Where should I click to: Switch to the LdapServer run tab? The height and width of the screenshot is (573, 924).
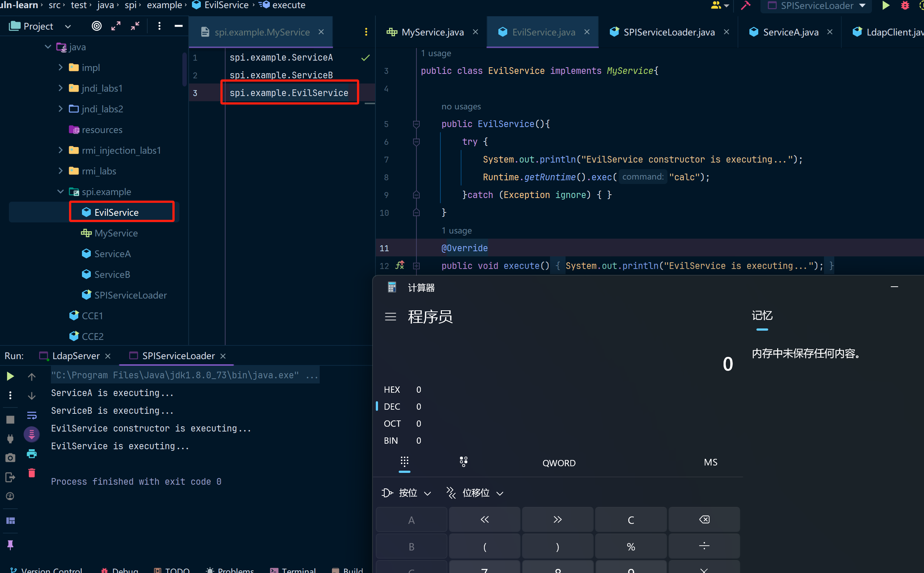(75, 355)
